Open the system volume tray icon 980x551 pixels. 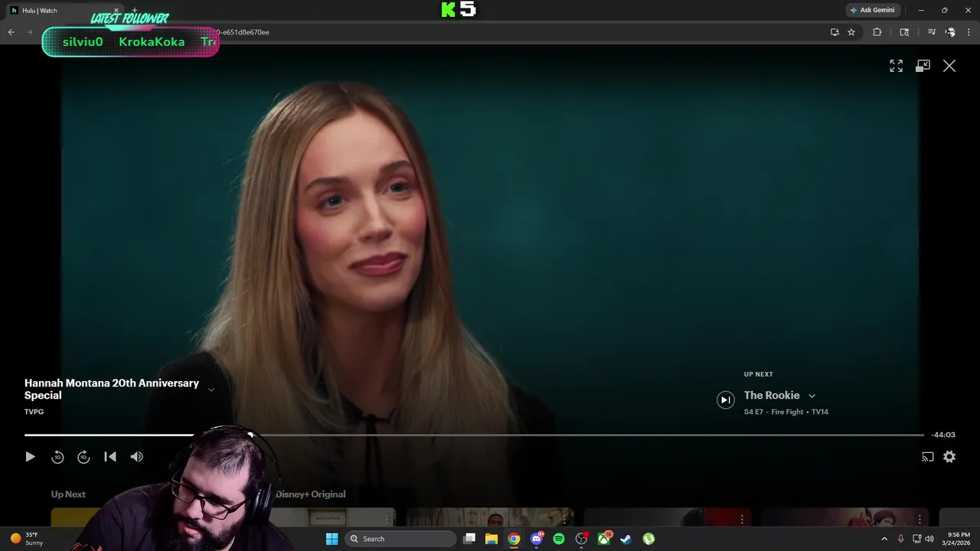[x=929, y=539]
